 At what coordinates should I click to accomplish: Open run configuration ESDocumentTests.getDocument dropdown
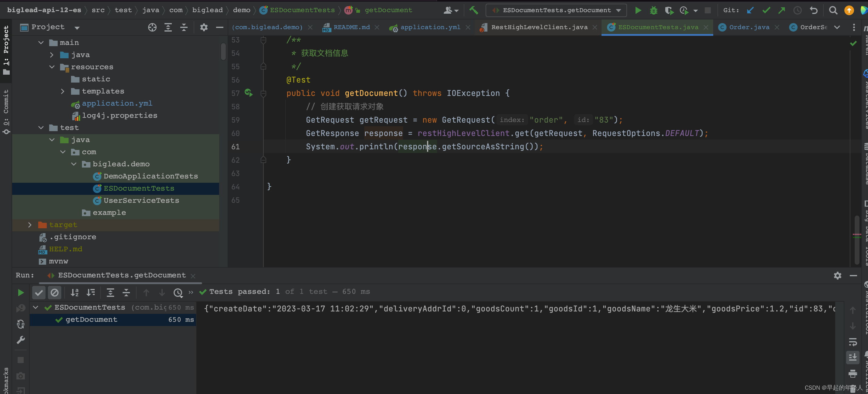point(556,10)
